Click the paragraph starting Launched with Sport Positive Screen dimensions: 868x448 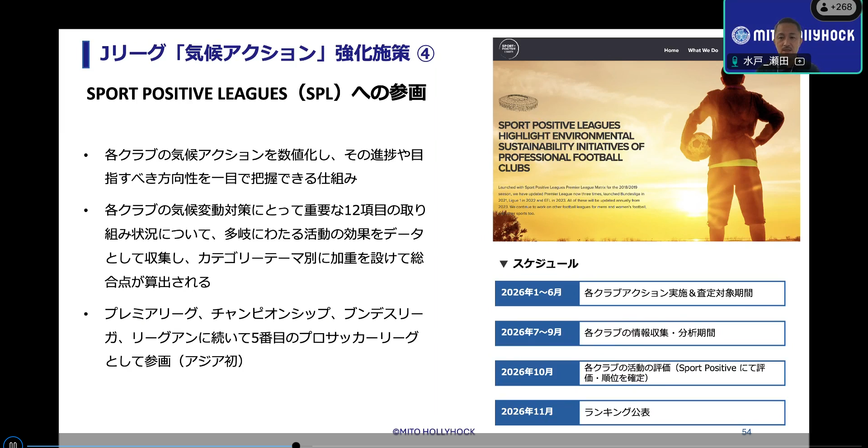572,200
